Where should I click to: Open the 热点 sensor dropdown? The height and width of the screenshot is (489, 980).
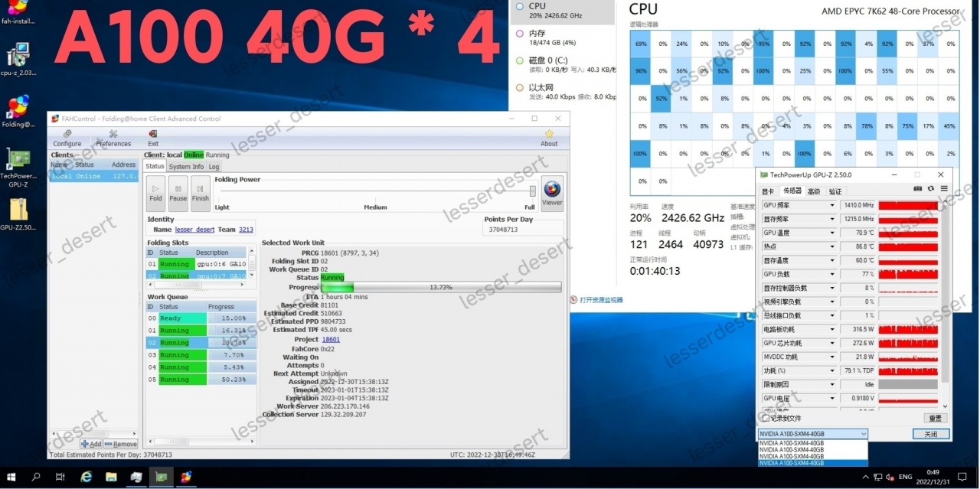point(832,246)
